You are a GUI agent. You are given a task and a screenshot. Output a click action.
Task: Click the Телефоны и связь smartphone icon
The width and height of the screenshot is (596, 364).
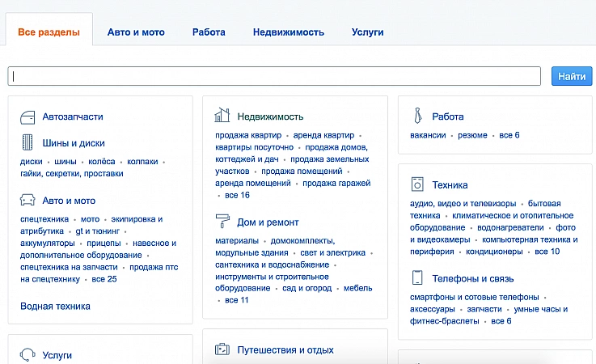417,278
